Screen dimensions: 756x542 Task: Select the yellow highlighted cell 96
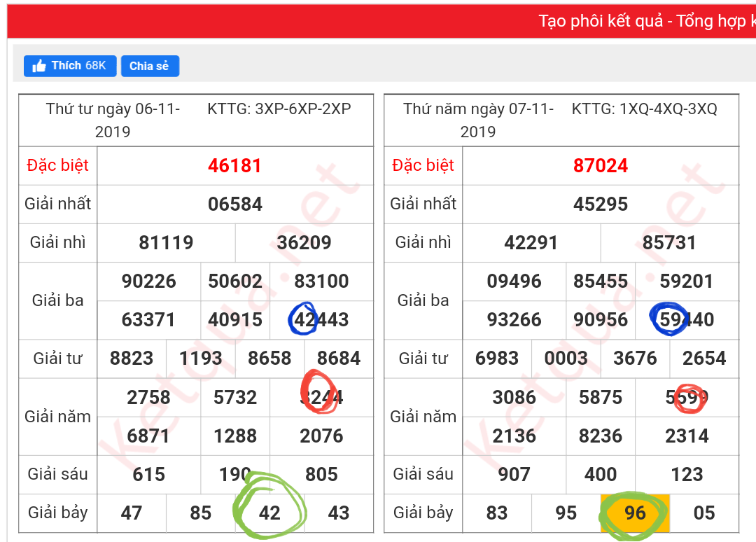635,513
